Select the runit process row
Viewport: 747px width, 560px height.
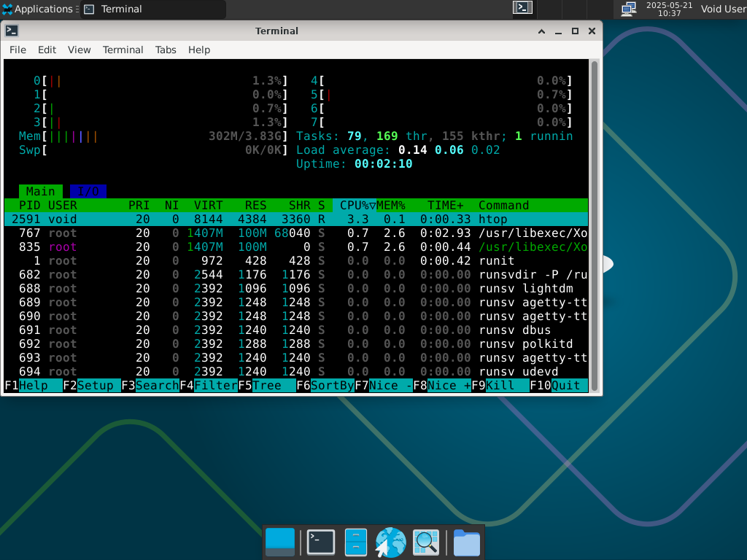(296, 260)
